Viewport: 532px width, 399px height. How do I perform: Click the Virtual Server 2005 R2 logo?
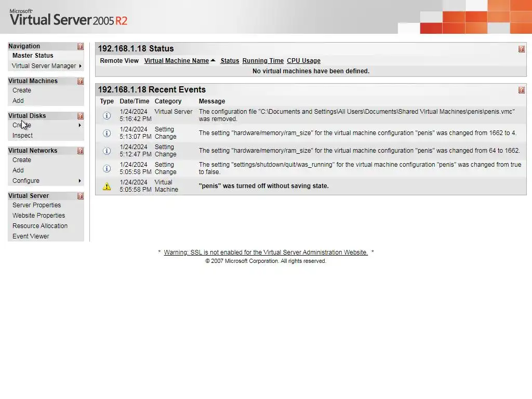(x=69, y=18)
